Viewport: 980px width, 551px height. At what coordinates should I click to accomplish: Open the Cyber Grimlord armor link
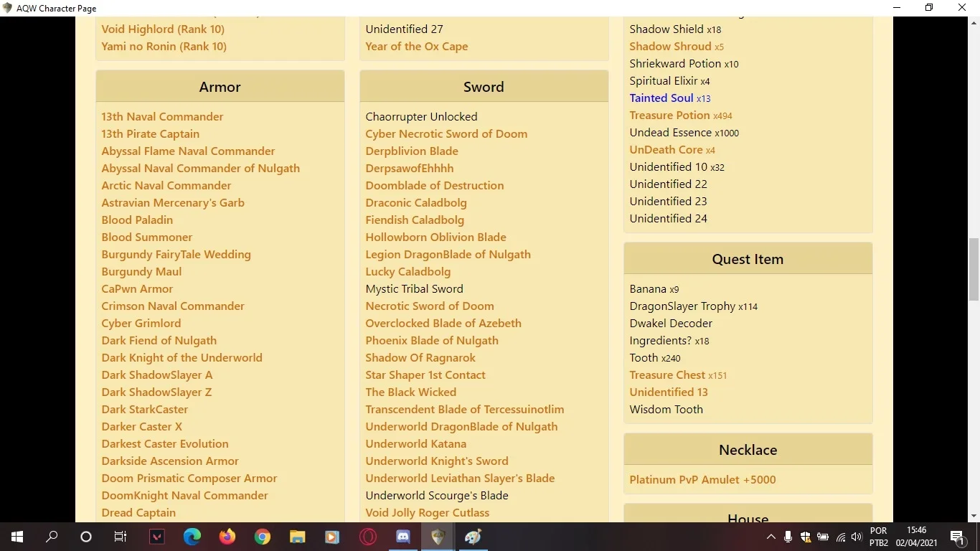[x=141, y=324]
